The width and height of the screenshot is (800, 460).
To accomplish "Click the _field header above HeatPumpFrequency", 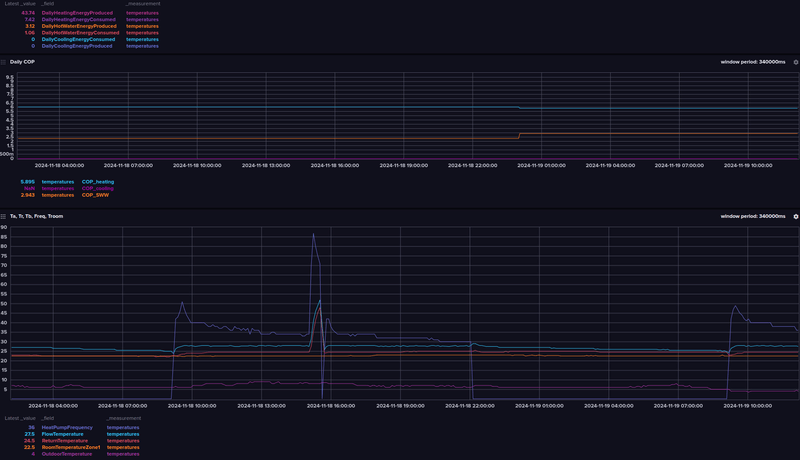I will click(x=47, y=418).
